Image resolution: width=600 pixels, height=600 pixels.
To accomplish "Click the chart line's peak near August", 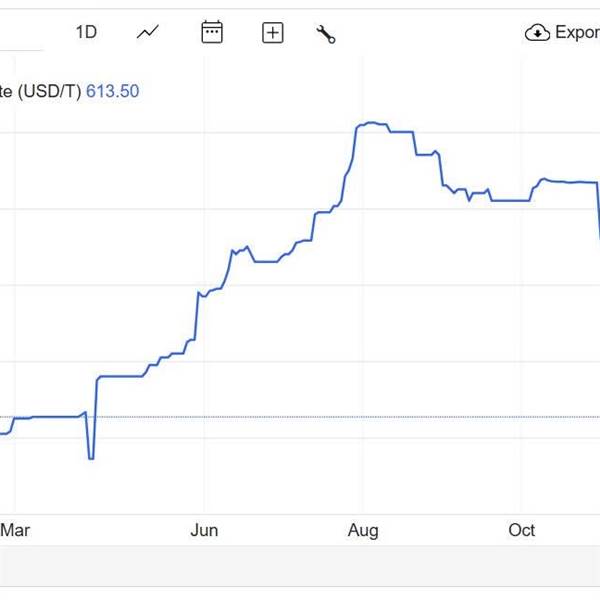I will [x=370, y=123].
